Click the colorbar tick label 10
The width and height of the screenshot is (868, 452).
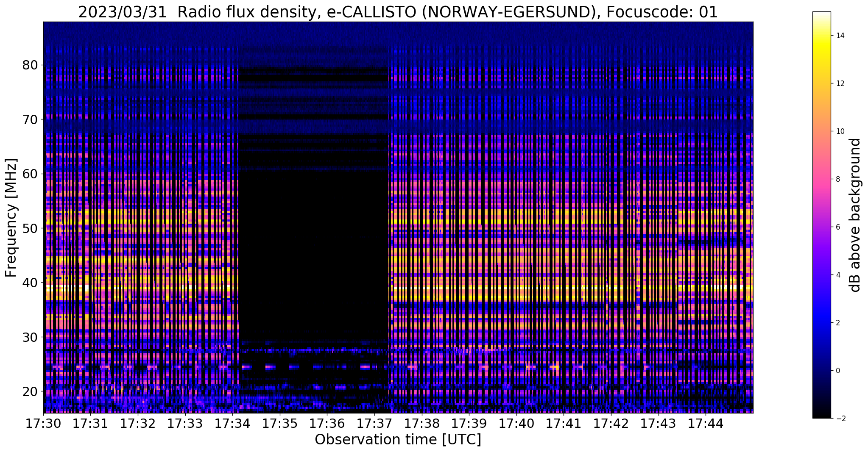coord(840,131)
